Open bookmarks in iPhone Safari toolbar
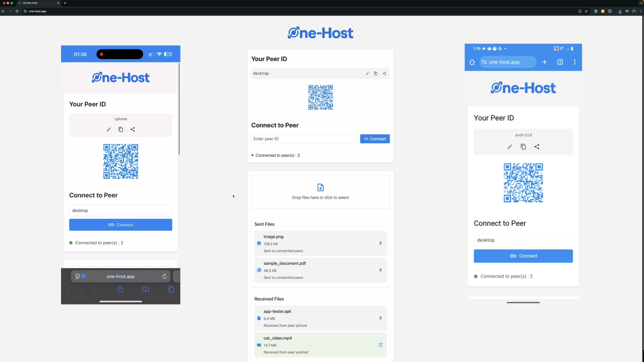This screenshot has width=644, height=362. click(146, 289)
